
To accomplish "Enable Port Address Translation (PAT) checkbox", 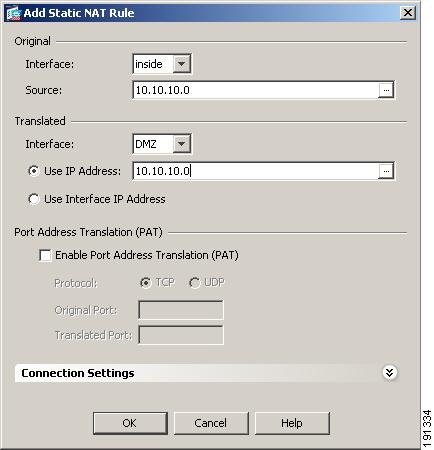I will pos(45,255).
